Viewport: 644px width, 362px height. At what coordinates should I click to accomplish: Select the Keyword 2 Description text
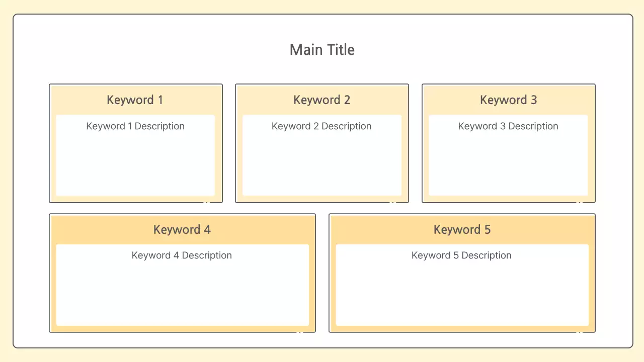tap(321, 126)
